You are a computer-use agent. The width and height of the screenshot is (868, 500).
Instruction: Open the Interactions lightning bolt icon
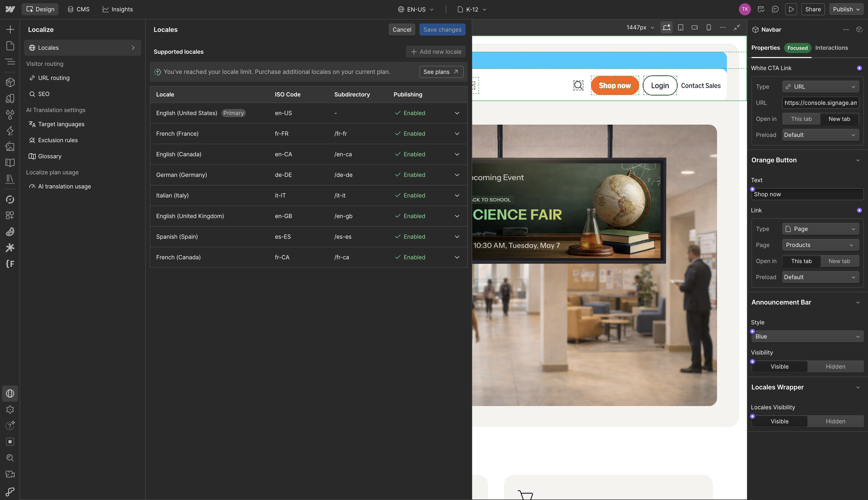[x=10, y=130]
